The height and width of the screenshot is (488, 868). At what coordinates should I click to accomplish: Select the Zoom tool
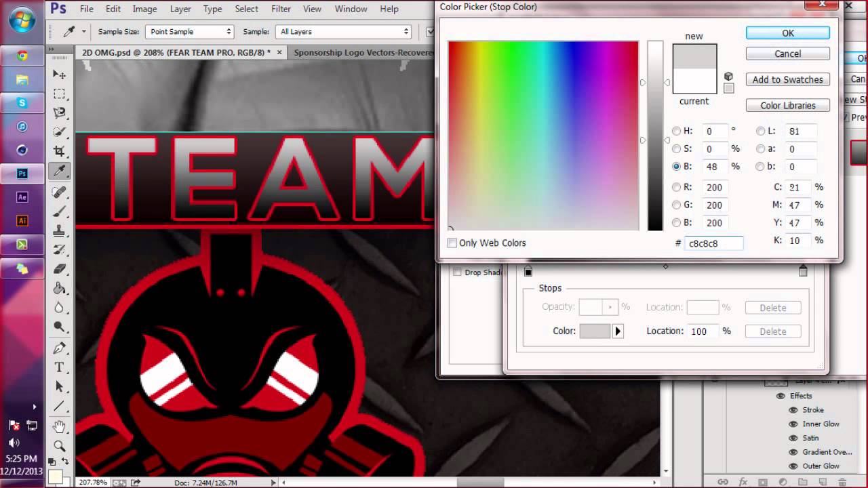pyautogui.click(x=60, y=446)
